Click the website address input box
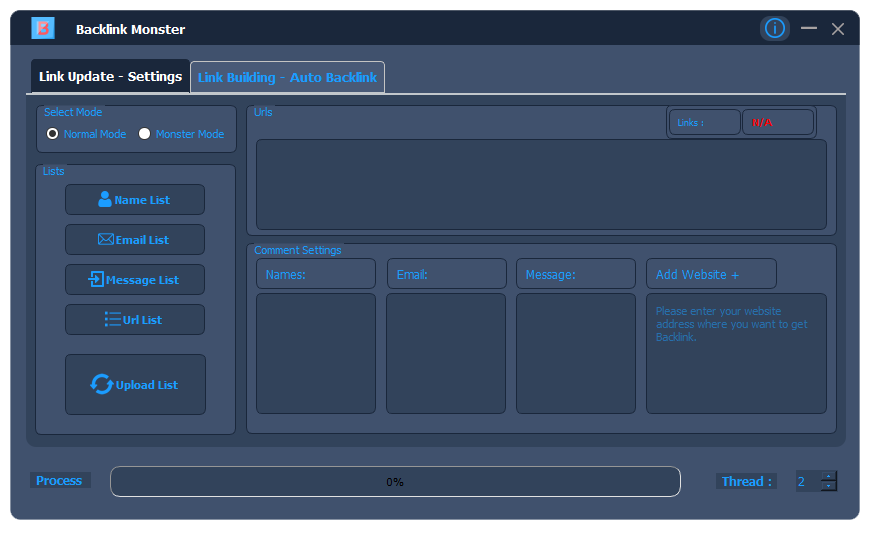 pyautogui.click(x=737, y=354)
